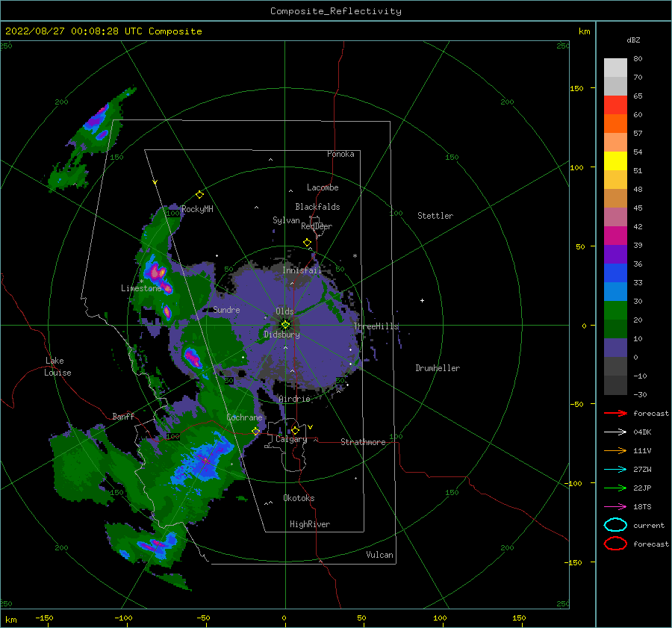
Task: Click the yellow diamond marker beside RockyMH
Action: [x=199, y=195]
